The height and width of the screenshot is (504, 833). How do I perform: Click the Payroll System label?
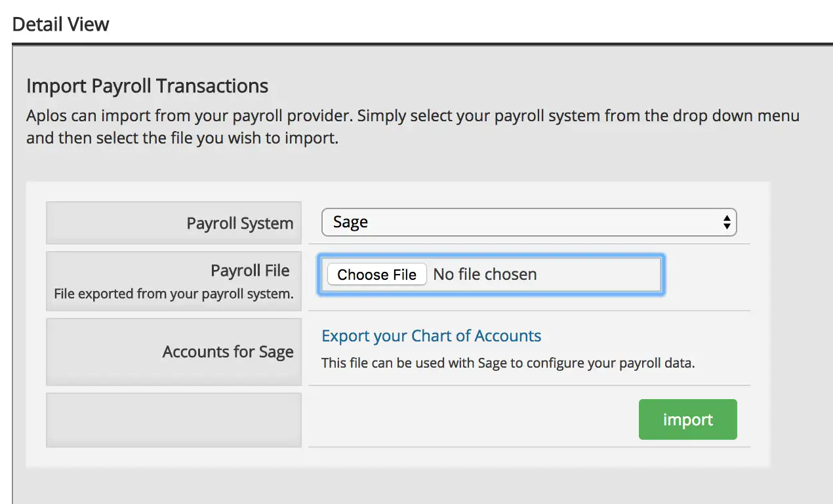pyautogui.click(x=240, y=223)
